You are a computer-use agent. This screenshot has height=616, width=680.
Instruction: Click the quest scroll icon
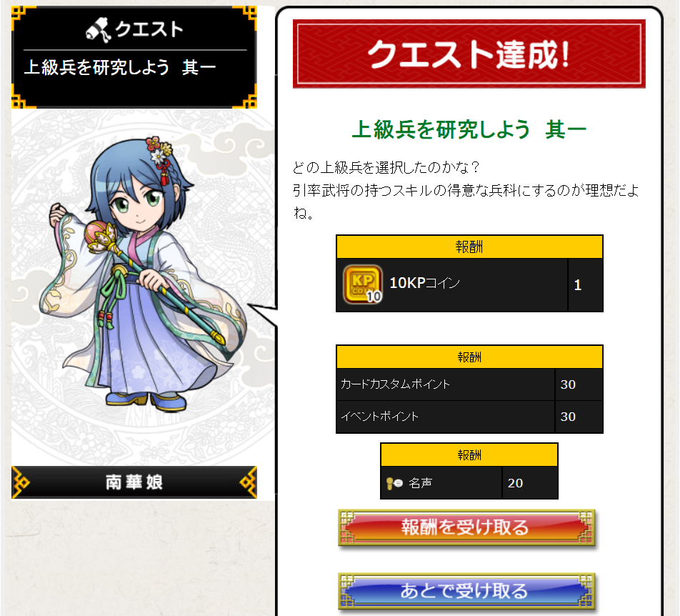pyautogui.click(x=98, y=30)
